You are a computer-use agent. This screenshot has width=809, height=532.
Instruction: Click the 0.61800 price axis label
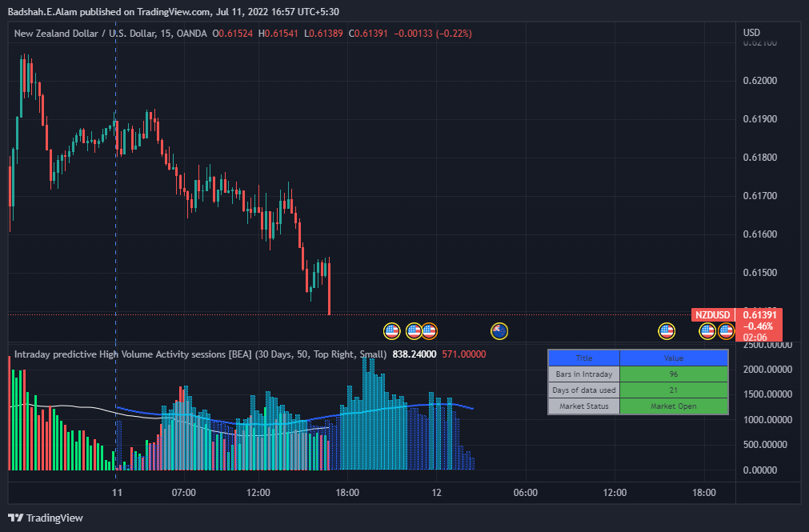tap(760, 158)
